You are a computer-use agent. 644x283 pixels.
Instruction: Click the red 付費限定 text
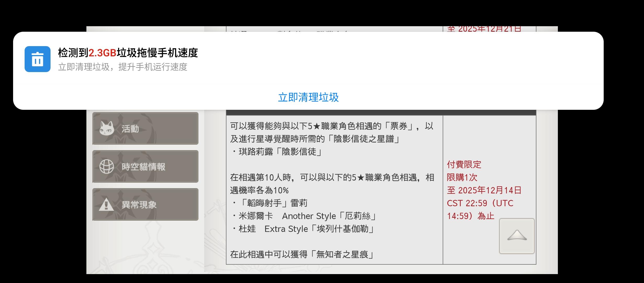pyautogui.click(x=464, y=165)
